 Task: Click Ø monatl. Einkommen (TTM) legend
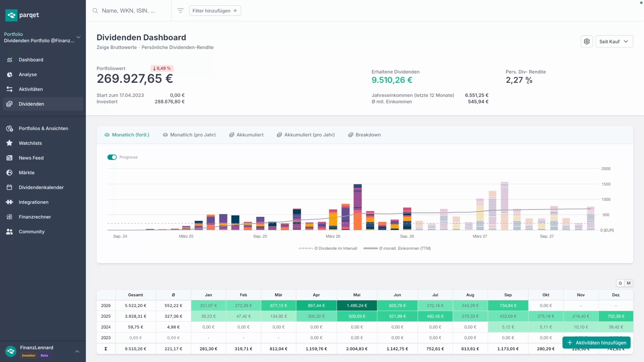coord(397,249)
